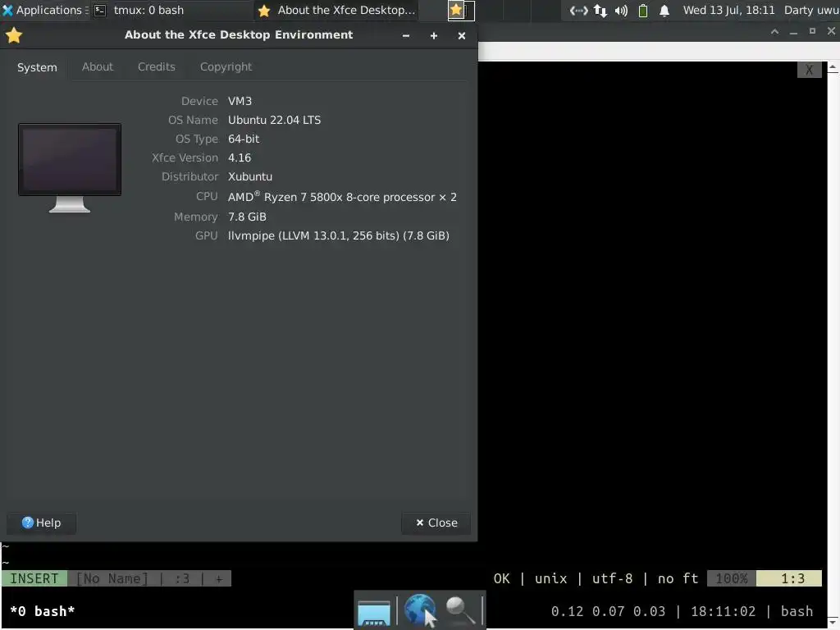Click the OK status entry in vim statusline
The image size is (840, 630).
point(501,578)
